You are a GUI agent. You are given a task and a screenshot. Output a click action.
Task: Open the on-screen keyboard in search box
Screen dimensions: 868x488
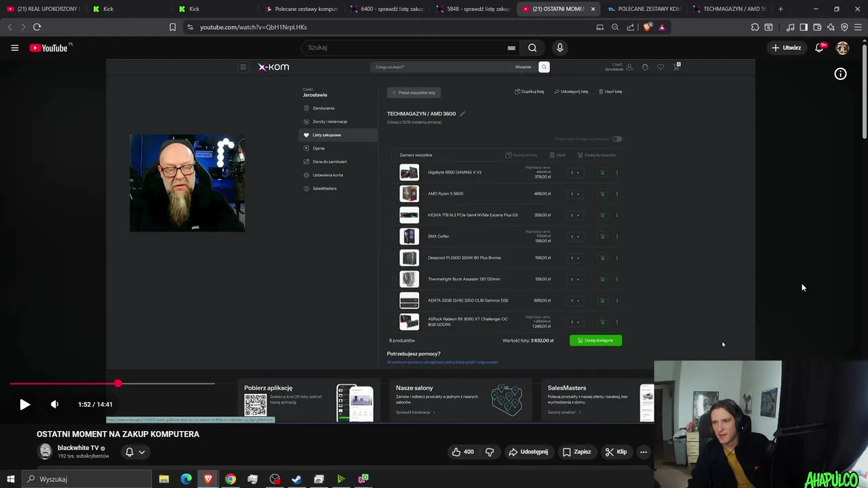511,48
